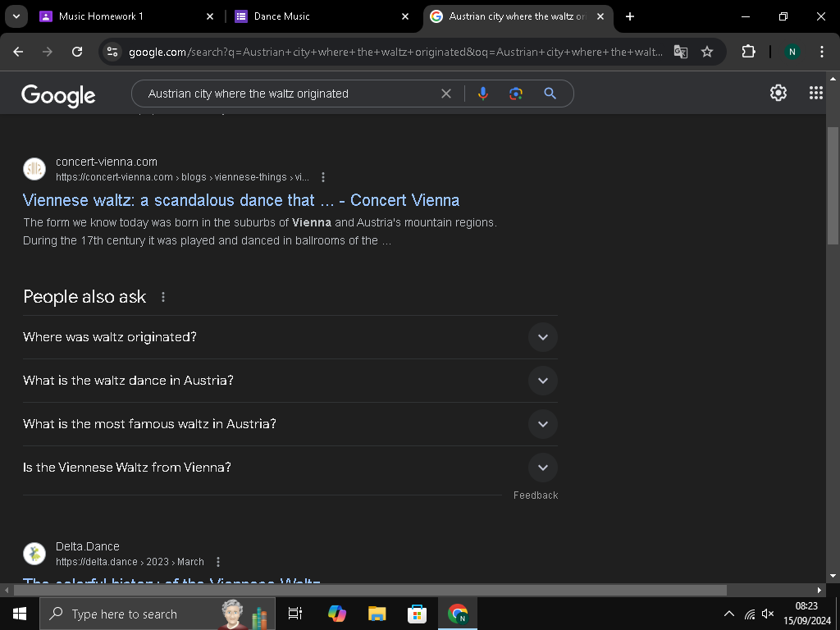Open the concert-vienna.com site favicon
840x630 pixels.
tap(34, 169)
